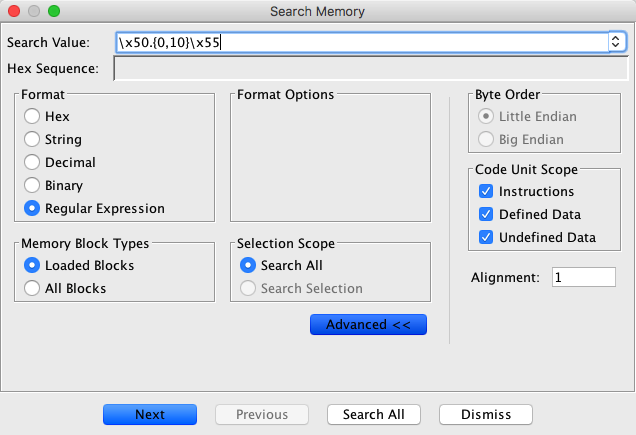The height and width of the screenshot is (435, 636).
Task: Collapse options with Advanced << button
Action: (x=369, y=325)
